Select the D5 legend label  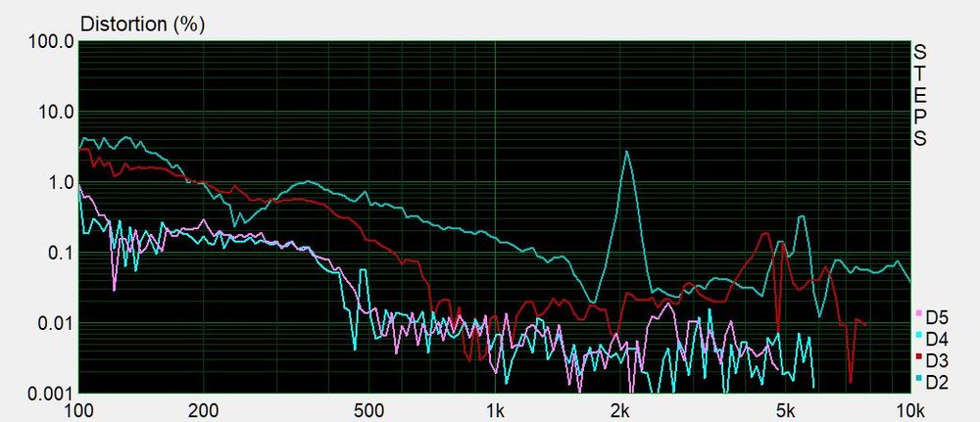[937, 318]
